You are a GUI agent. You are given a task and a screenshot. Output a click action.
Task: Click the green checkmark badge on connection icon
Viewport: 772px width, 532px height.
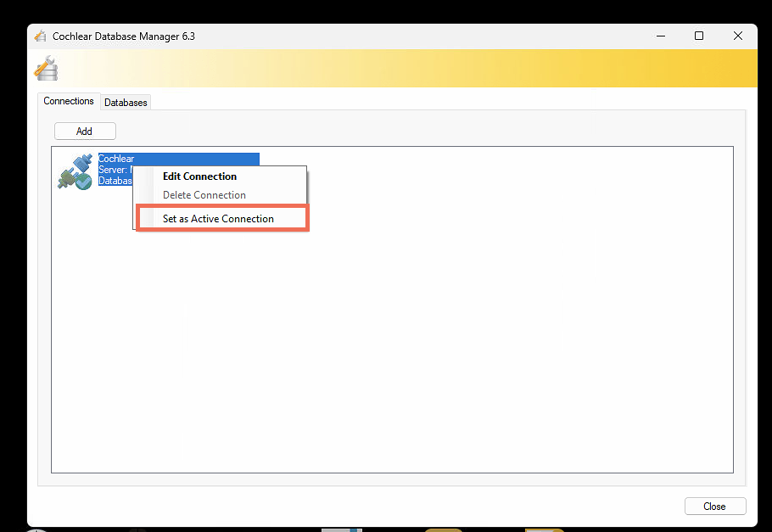click(84, 181)
